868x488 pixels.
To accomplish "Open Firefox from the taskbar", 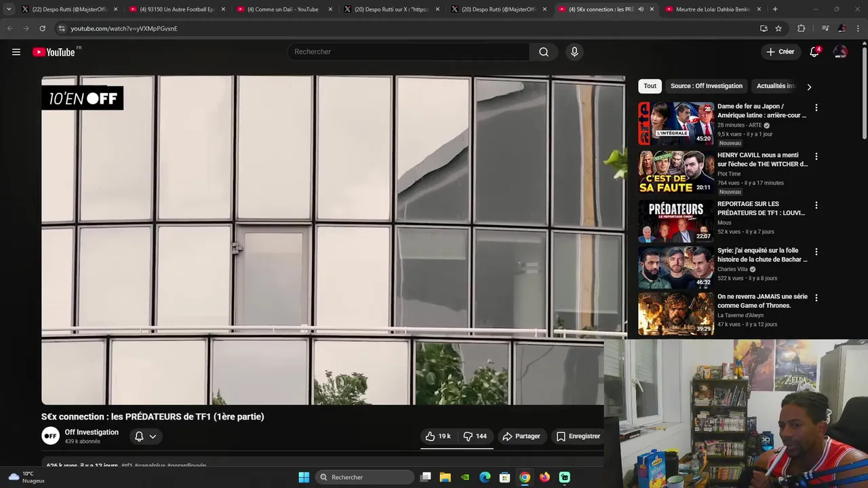I will [x=545, y=477].
